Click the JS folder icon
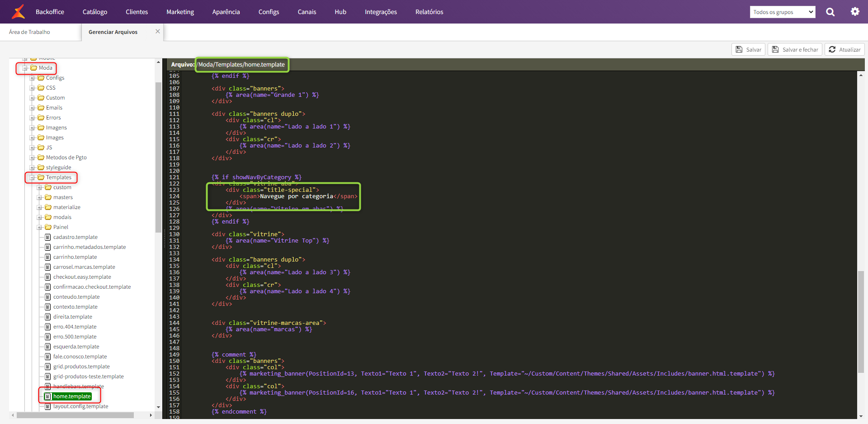 coord(41,148)
